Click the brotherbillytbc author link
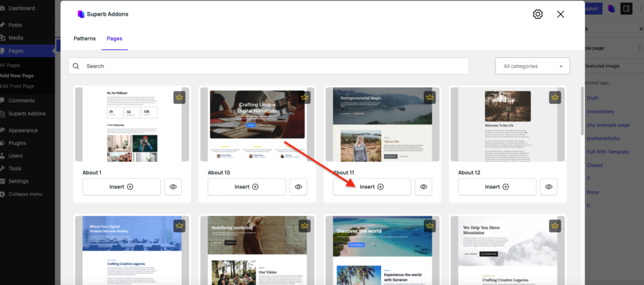The width and height of the screenshot is (644, 285). click(x=603, y=138)
